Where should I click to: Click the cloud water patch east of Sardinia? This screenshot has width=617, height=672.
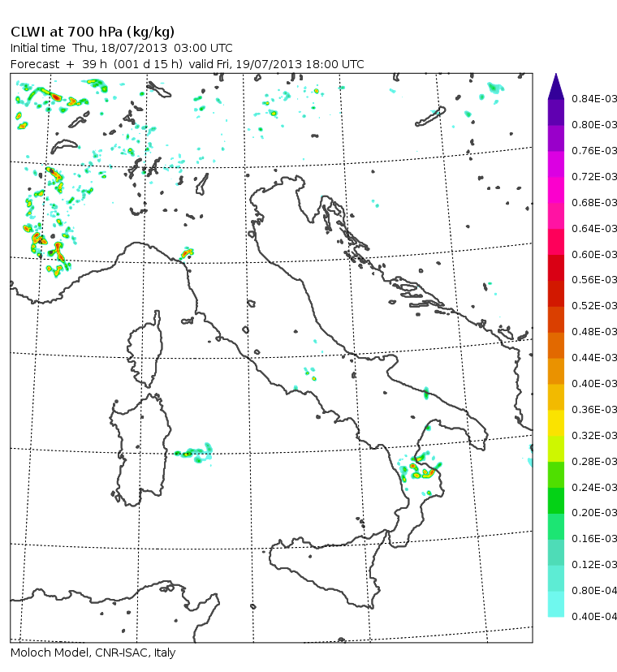click(x=194, y=453)
